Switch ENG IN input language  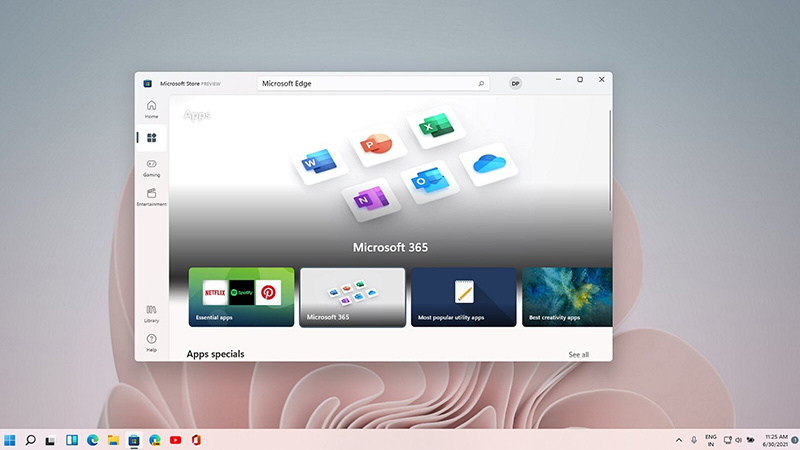(711, 440)
